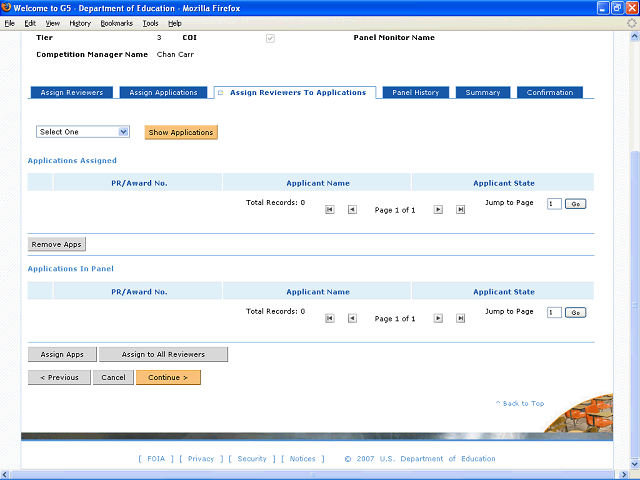Open the View menu

pyautogui.click(x=53, y=23)
